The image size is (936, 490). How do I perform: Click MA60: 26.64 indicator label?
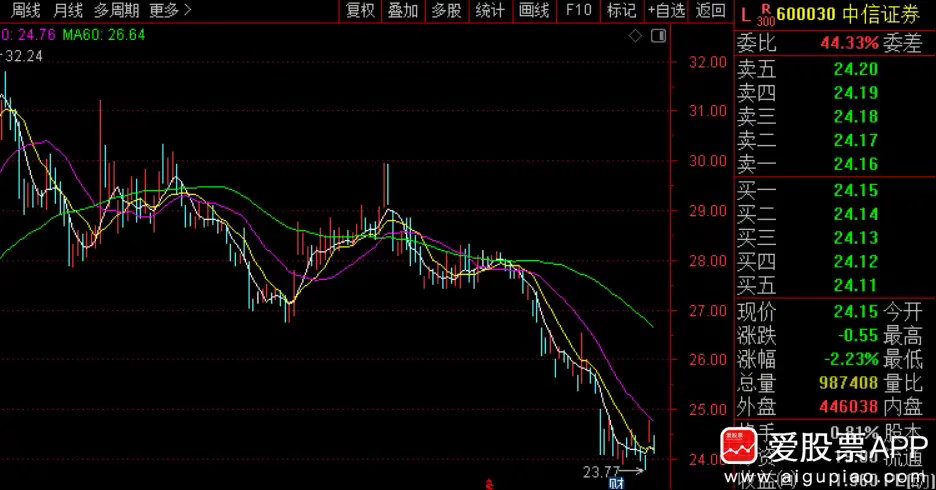(x=104, y=35)
